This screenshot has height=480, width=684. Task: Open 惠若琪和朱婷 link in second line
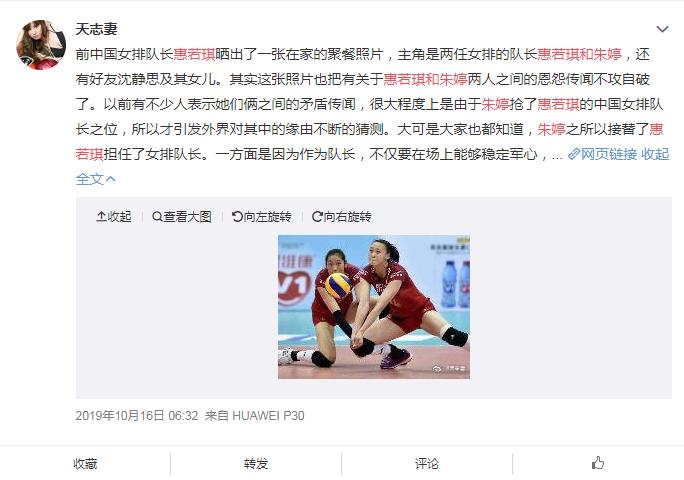pyautogui.click(x=425, y=79)
